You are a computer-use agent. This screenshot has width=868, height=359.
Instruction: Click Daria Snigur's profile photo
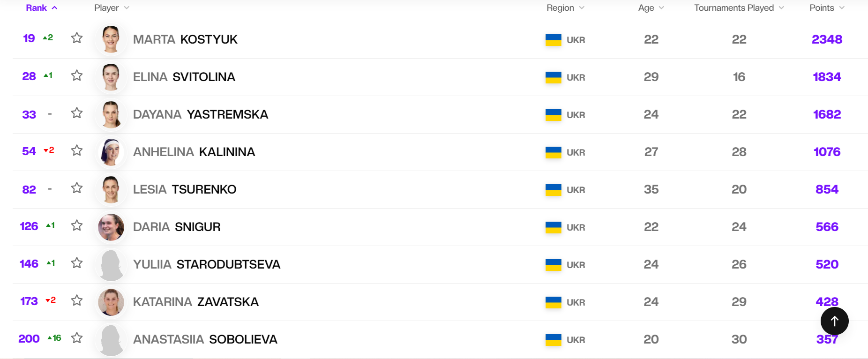[111, 227]
